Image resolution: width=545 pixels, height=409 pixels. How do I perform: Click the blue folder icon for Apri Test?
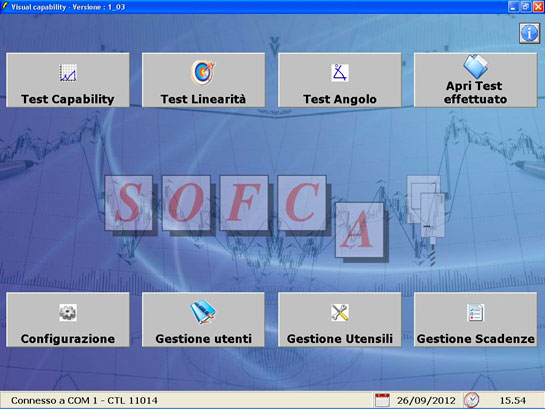(475, 66)
